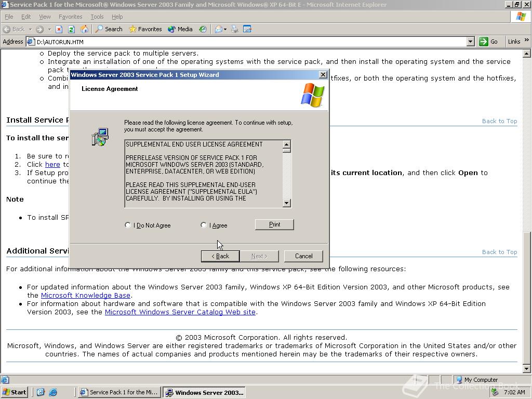Click the Print button in the wizard
532x399 pixels.
point(274,224)
